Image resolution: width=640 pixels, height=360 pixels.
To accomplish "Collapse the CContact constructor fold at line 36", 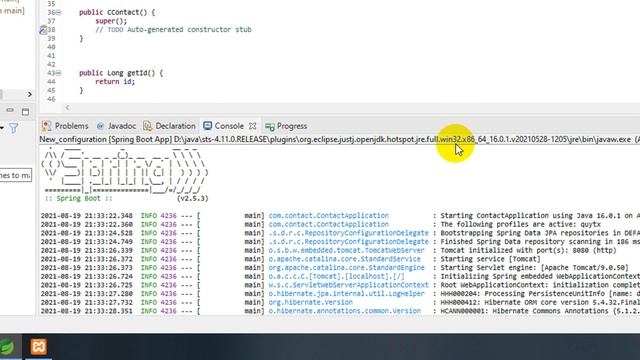I will [58, 13].
